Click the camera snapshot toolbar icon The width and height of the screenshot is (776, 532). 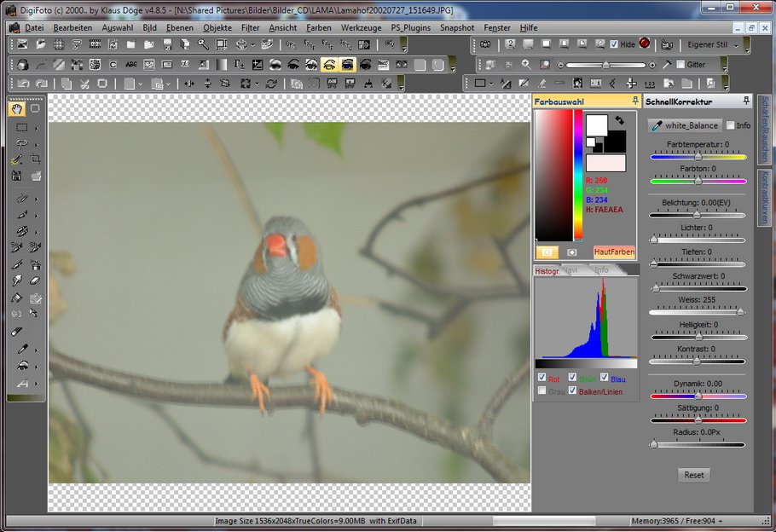485,43
